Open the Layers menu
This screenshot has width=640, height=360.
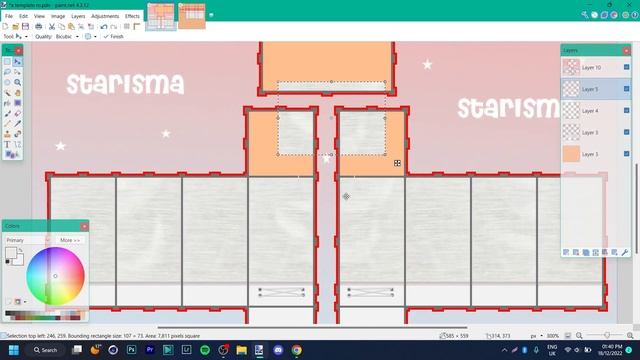pos(78,16)
